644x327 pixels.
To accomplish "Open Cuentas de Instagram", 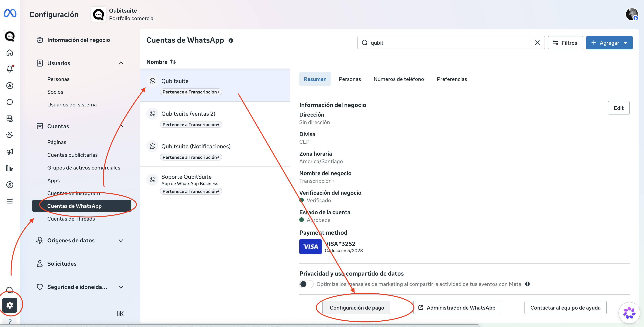I will point(74,193).
